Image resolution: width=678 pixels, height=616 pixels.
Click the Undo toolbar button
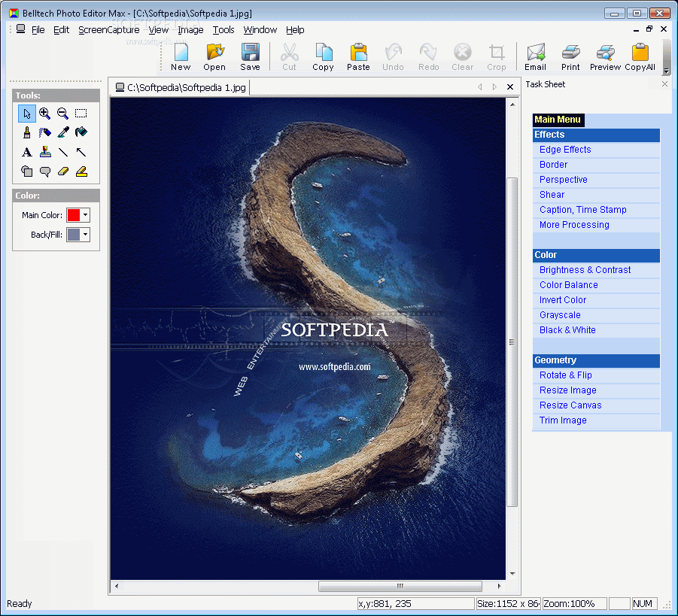[393, 56]
